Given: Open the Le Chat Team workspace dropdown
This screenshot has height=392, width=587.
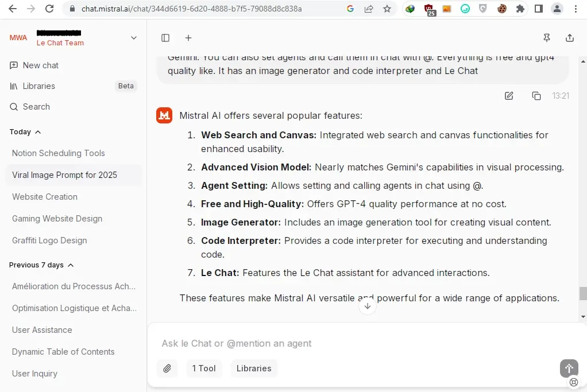Looking at the screenshot, I should click(x=134, y=38).
